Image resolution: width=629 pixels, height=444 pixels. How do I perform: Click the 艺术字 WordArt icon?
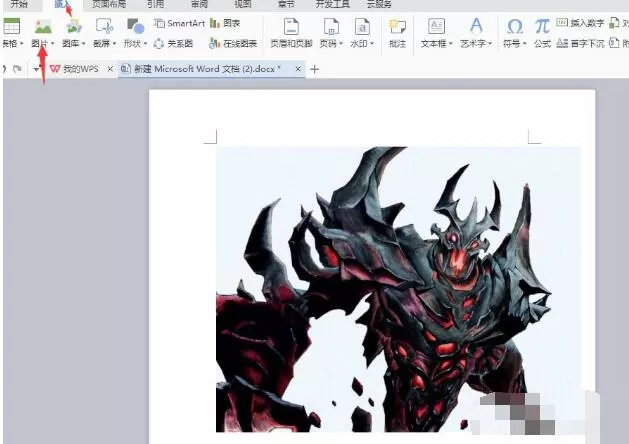click(x=476, y=26)
